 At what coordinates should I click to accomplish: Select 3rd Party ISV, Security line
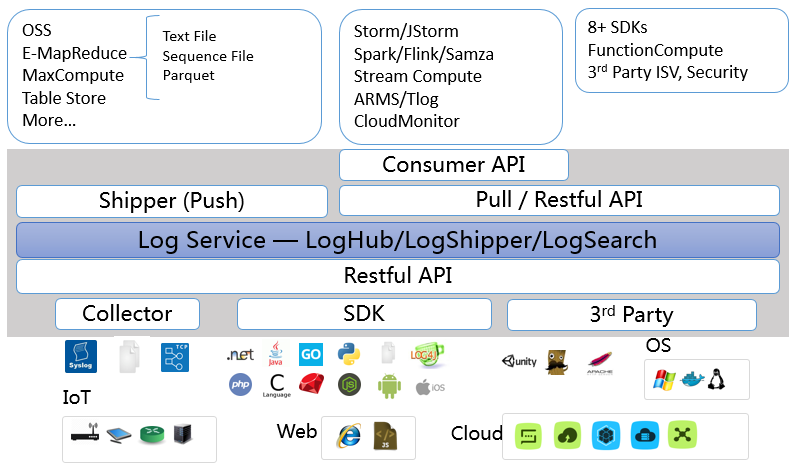[668, 73]
